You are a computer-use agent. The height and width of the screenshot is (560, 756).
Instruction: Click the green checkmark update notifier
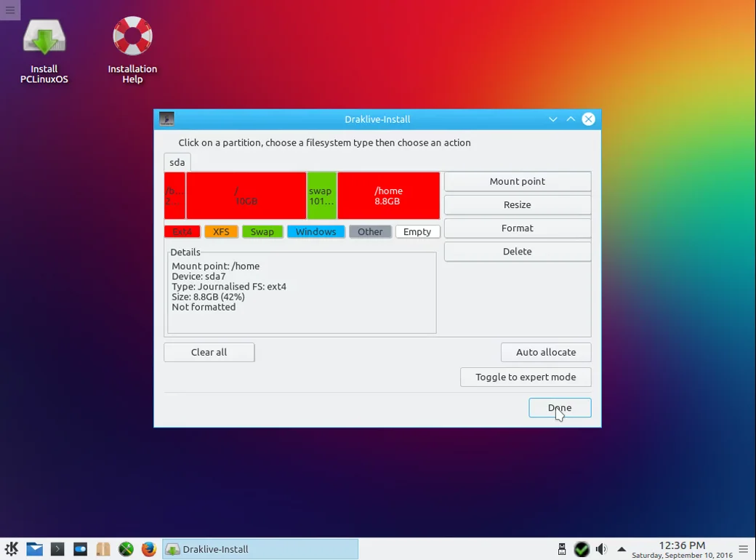582,549
